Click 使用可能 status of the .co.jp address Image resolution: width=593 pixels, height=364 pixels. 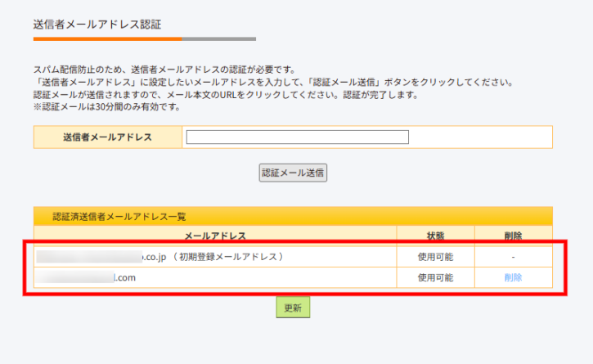435,257
